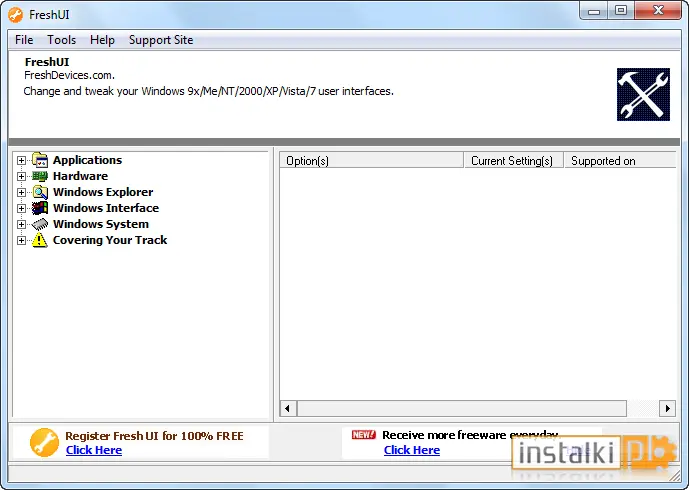
Task: Expand the Hardware tree node
Action: [x=21, y=176]
